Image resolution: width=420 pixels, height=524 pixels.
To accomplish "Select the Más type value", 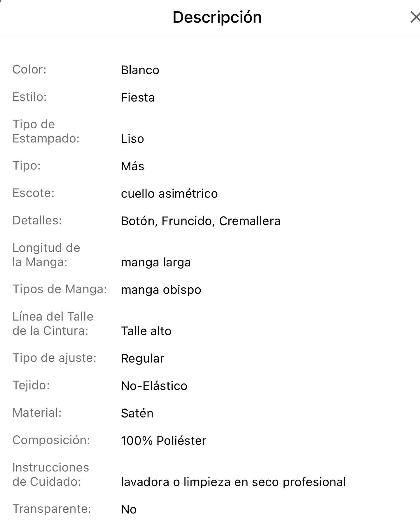I will coord(132,166).
